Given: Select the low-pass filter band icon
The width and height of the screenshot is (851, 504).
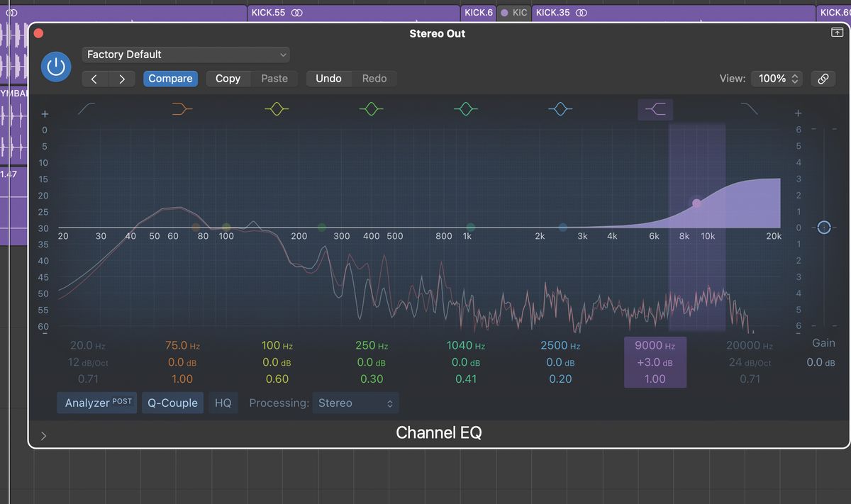Looking at the screenshot, I should point(750,108).
